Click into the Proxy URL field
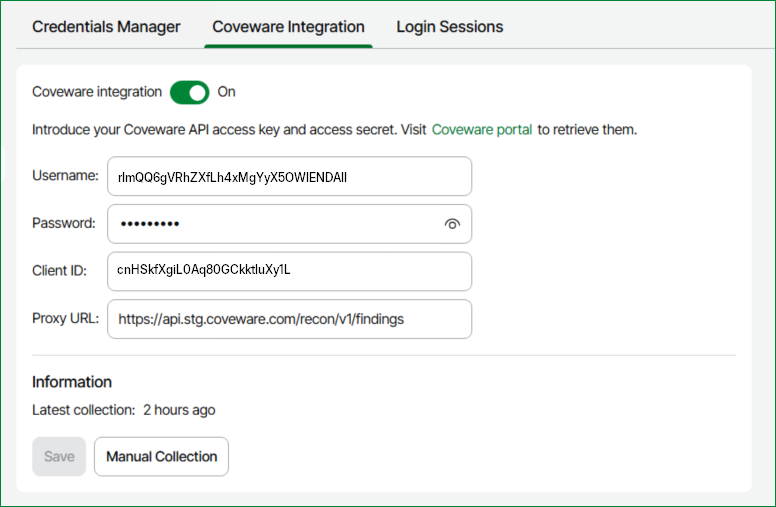Image resolution: width=776 pixels, height=507 pixels. click(x=289, y=319)
